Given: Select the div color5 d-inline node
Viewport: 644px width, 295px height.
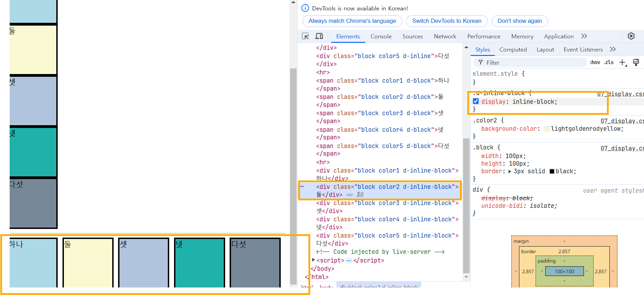Looking at the screenshot, I should pos(383,60).
